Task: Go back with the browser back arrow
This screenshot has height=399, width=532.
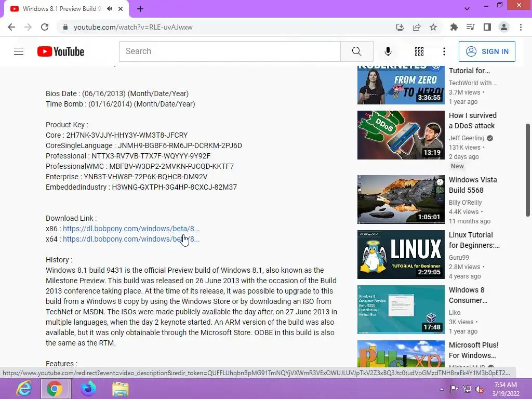Action: 11,27
